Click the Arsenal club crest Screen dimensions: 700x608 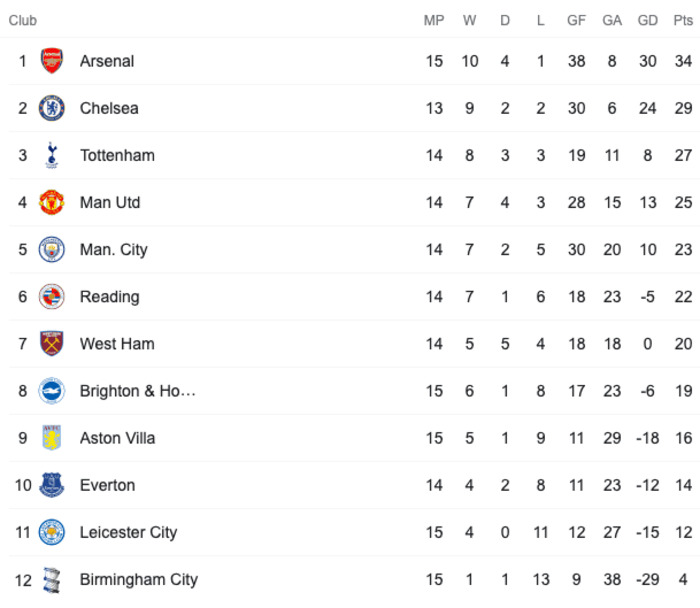(x=52, y=61)
